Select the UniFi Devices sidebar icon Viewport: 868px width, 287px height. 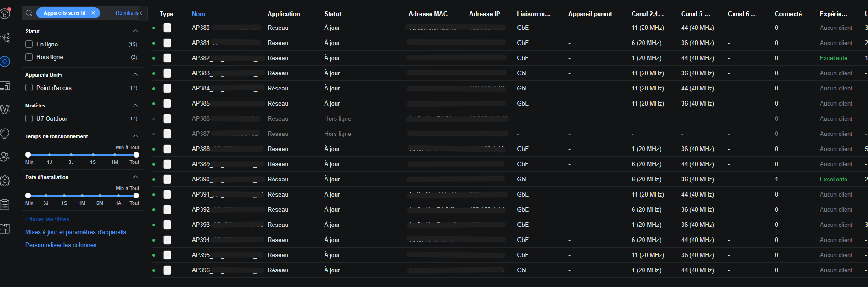[5, 62]
